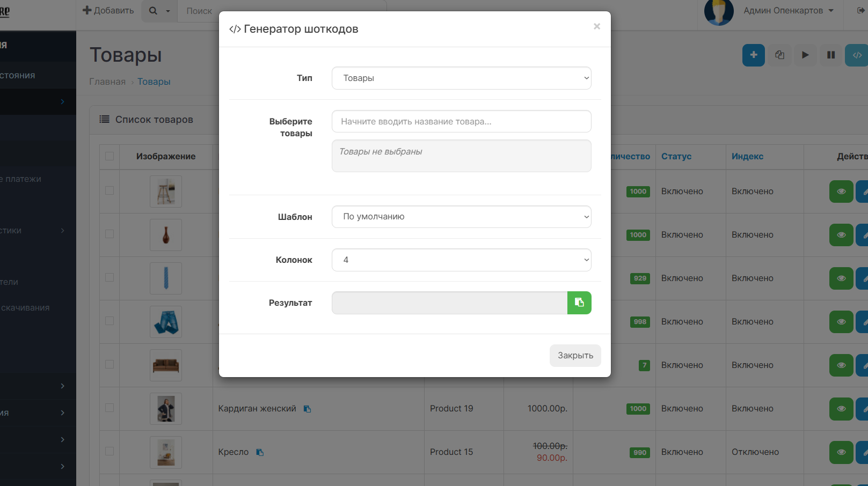Click the blue plus add product button
868x486 pixels.
click(x=753, y=55)
